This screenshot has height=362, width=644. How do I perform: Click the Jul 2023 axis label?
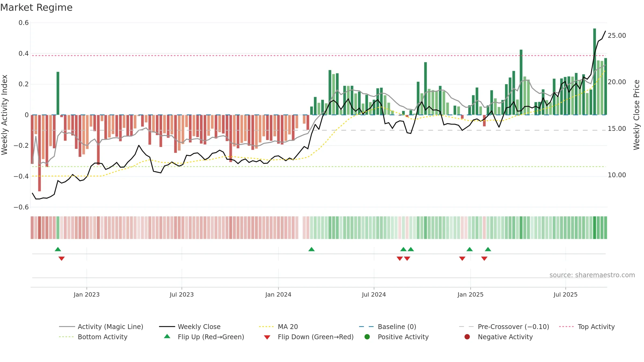tap(182, 294)
